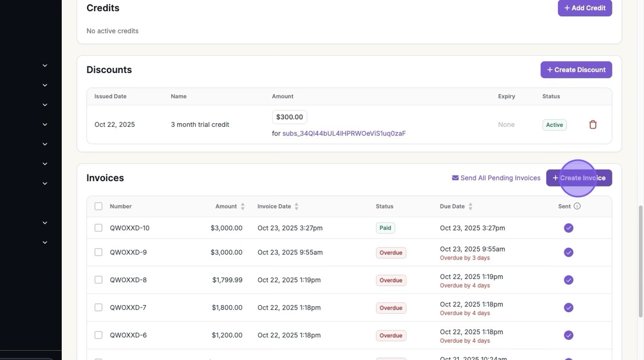Open subscription subs_34Ql44bUL4IHPRWOeViS1uq0zaF link
Screen dimensions: 644x360
344,133
